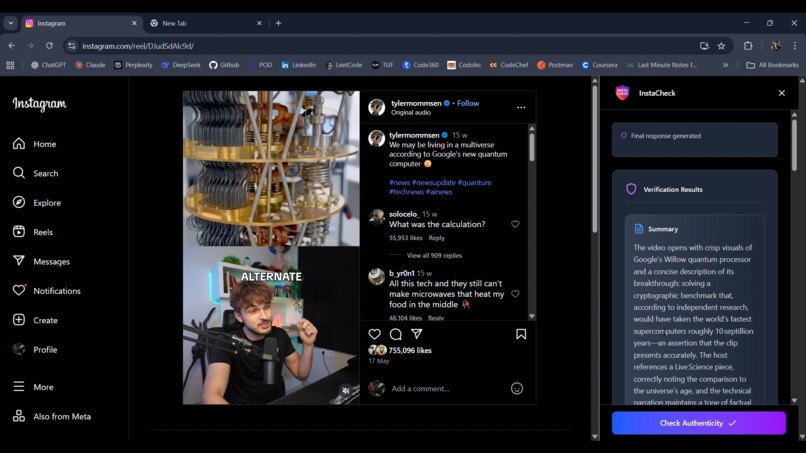Open Claude bookmark
The width and height of the screenshot is (806, 453).
90,65
